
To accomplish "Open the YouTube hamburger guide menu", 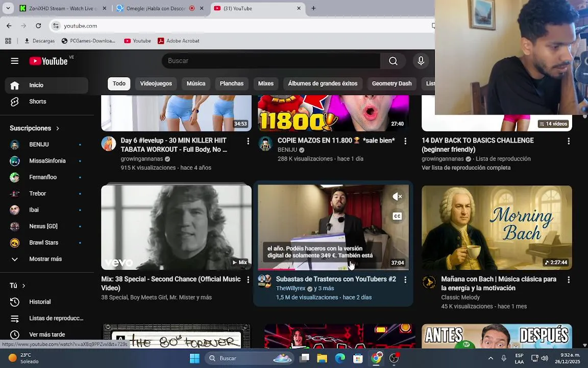I will 15,61.
